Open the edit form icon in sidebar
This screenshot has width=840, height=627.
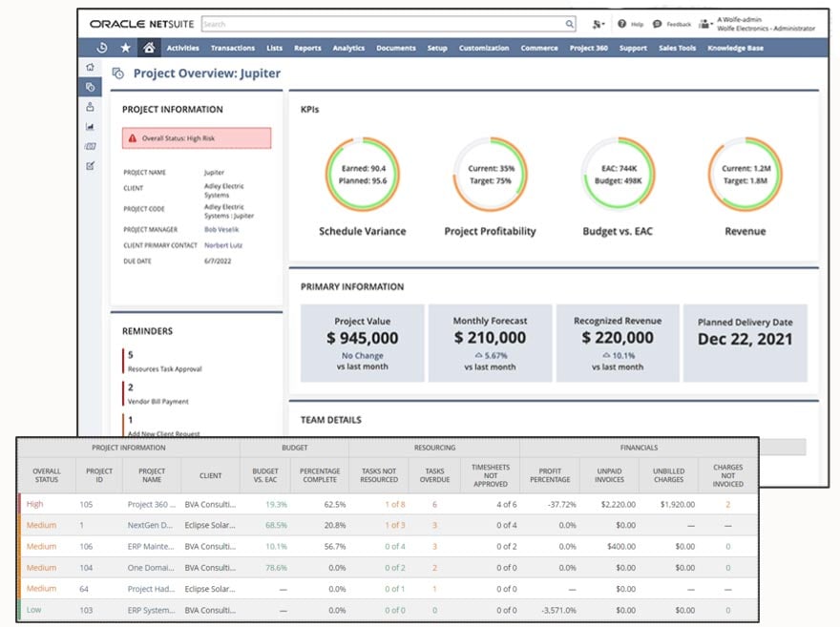coord(91,164)
